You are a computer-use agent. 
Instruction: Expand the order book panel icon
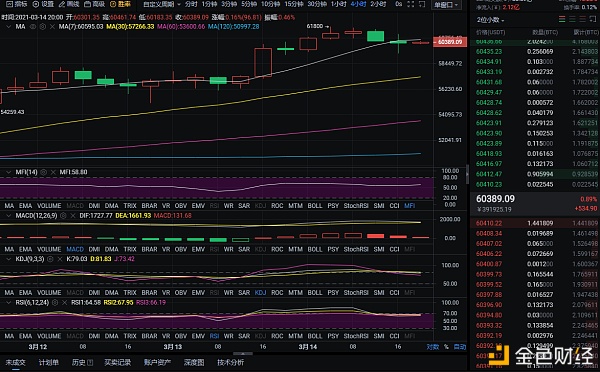593,19
